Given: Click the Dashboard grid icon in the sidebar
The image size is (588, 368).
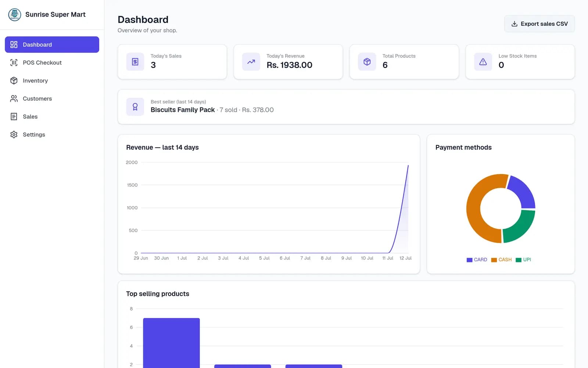Looking at the screenshot, I should click(x=14, y=45).
